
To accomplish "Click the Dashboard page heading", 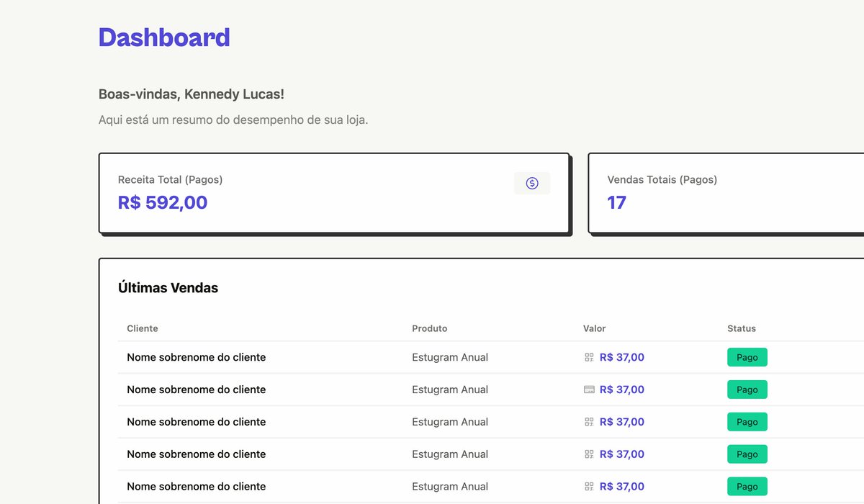I will click(x=164, y=37).
